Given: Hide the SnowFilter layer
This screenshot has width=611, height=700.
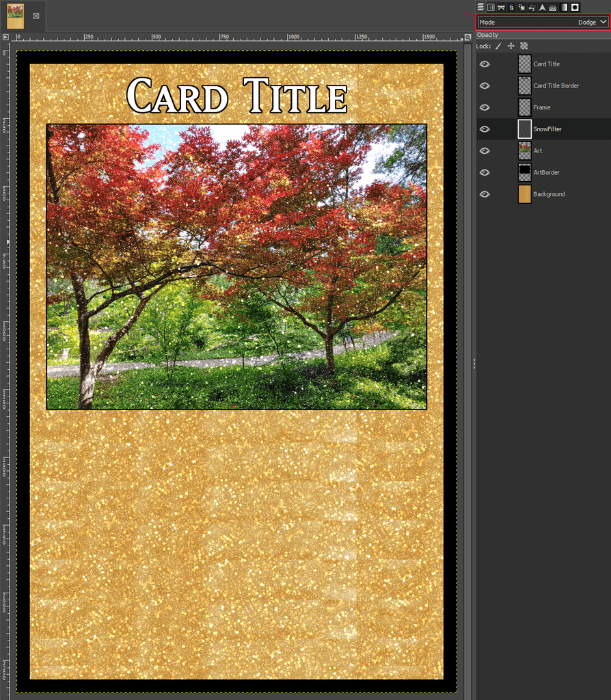Looking at the screenshot, I should pos(485,129).
